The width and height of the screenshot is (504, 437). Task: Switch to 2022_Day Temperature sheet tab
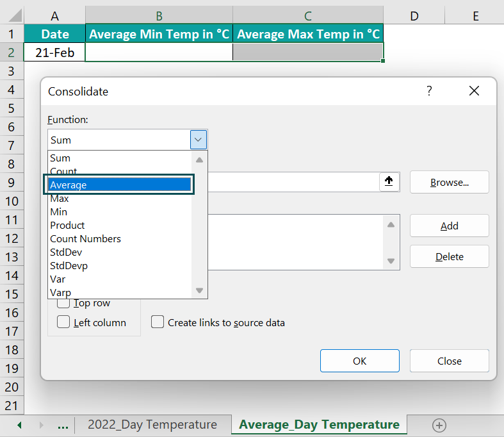(152, 425)
